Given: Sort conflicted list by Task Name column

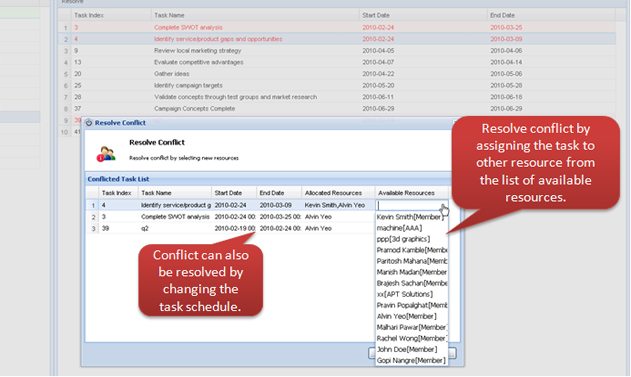Looking at the screenshot, I should click(175, 193).
